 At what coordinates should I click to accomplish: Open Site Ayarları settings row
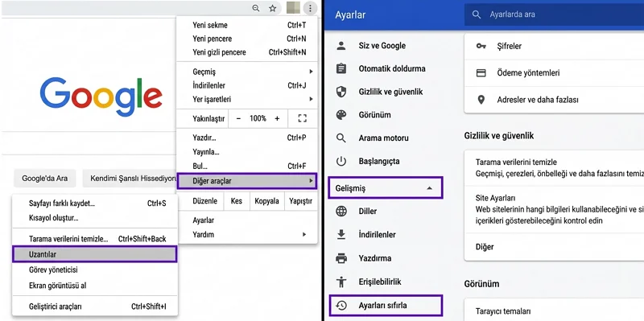click(554, 209)
